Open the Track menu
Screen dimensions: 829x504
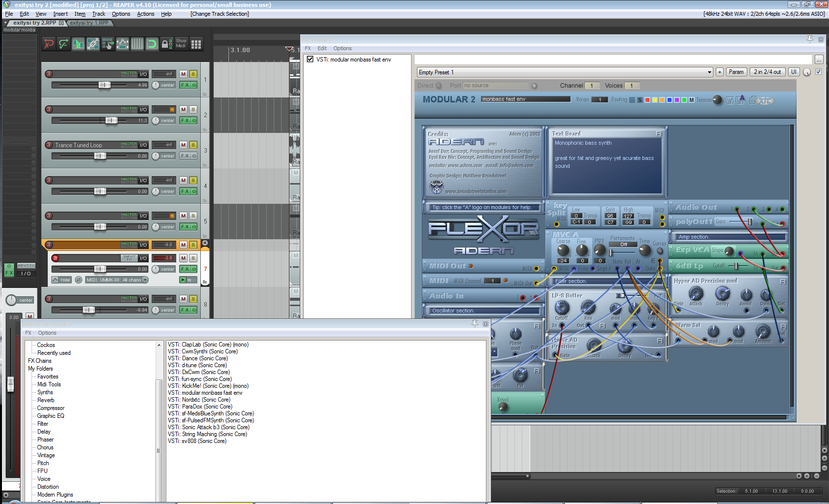click(98, 14)
